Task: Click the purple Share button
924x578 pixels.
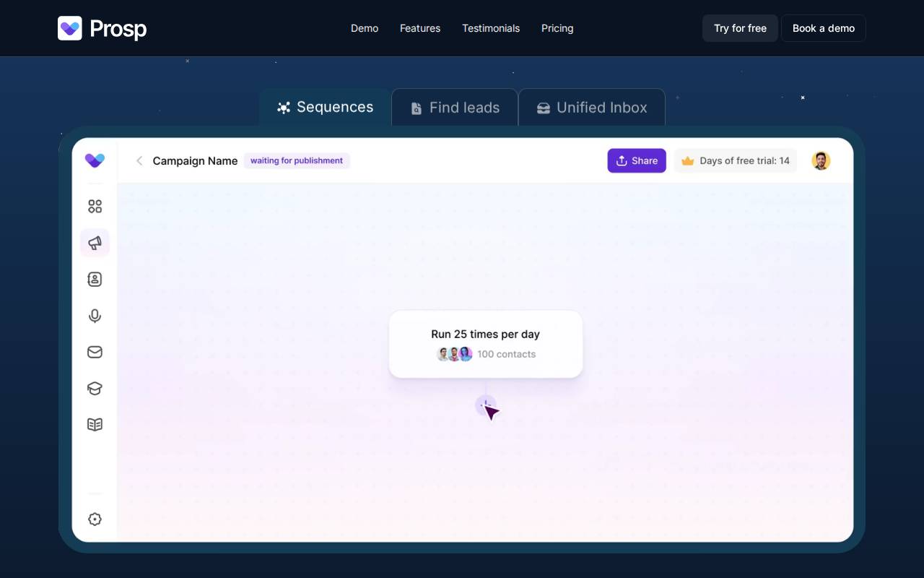Action: coord(637,160)
